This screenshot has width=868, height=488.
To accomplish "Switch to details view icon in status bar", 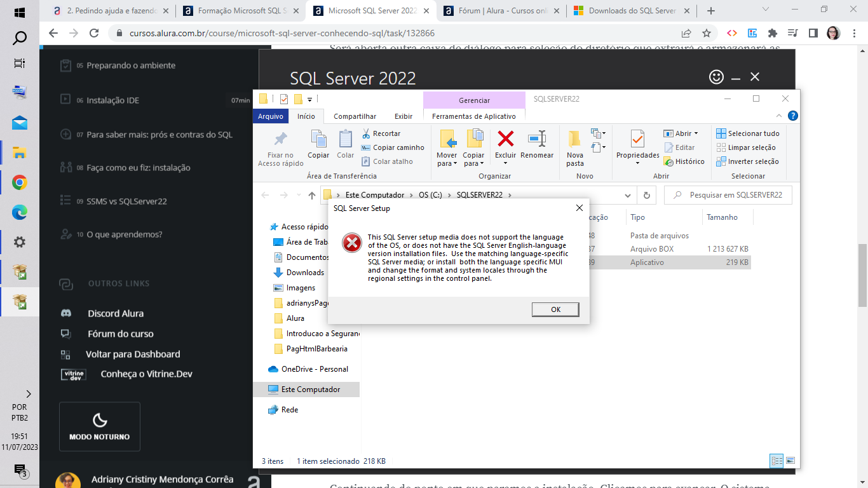I will coord(776,461).
